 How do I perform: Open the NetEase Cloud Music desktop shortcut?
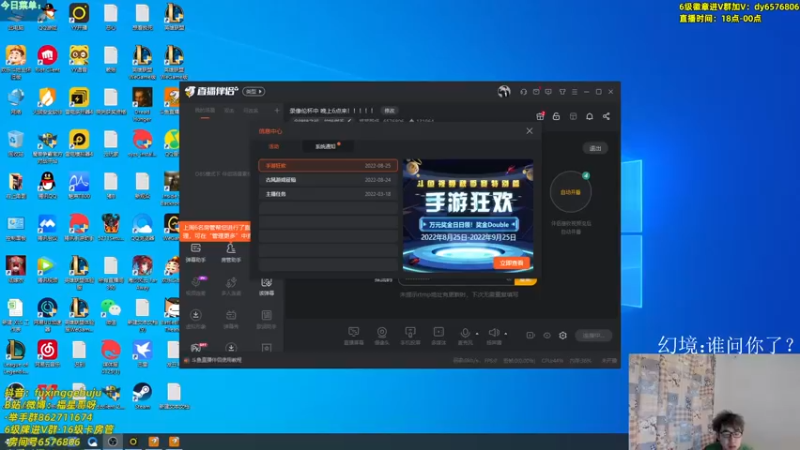click(47, 354)
